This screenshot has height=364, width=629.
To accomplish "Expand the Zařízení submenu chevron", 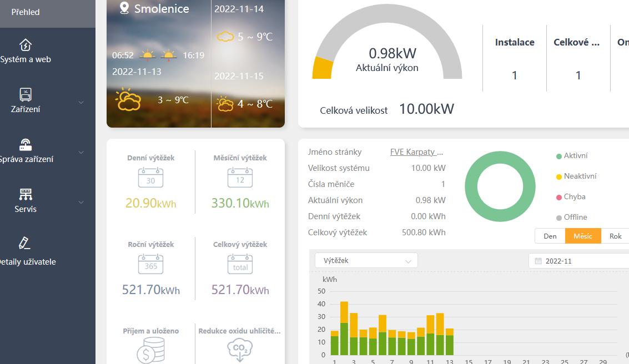I will (x=81, y=103).
